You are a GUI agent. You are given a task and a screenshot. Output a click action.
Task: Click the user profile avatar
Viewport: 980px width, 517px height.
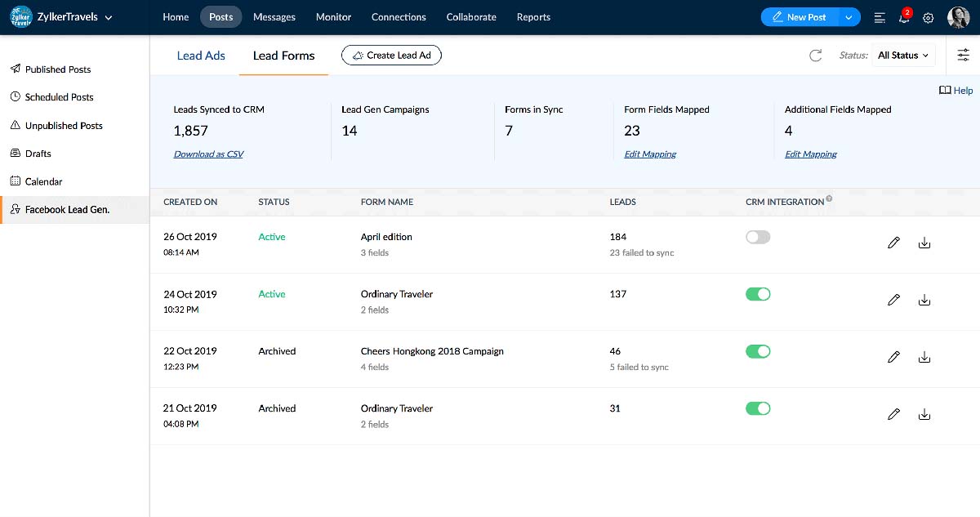pos(958,17)
